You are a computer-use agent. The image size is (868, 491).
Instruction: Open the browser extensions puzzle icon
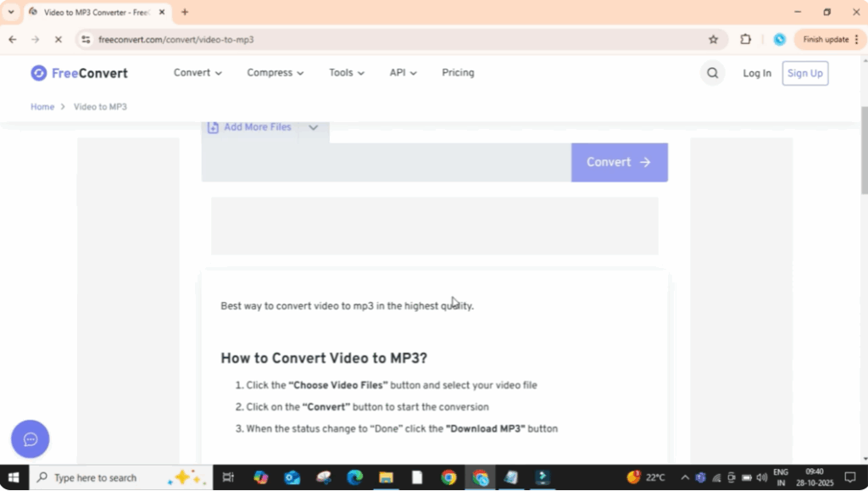[746, 39]
